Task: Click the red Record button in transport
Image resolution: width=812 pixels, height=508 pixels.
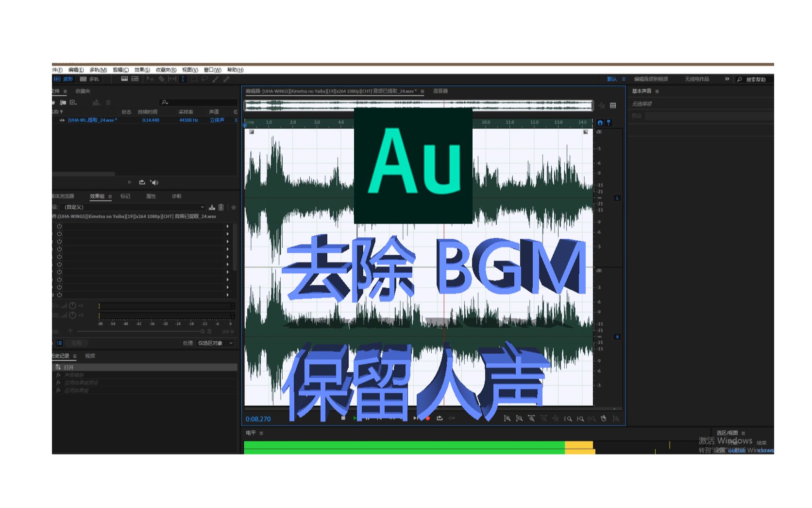Action: click(428, 418)
